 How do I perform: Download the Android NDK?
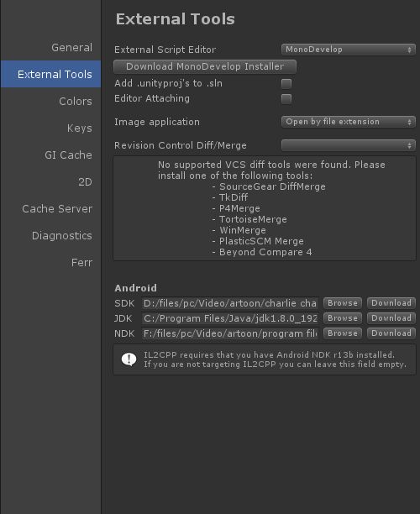(x=391, y=333)
